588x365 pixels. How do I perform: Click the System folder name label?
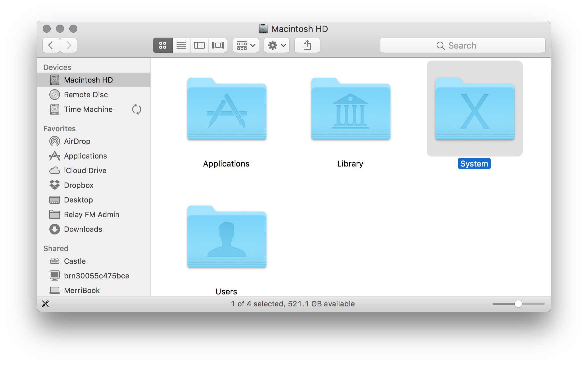point(474,164)
